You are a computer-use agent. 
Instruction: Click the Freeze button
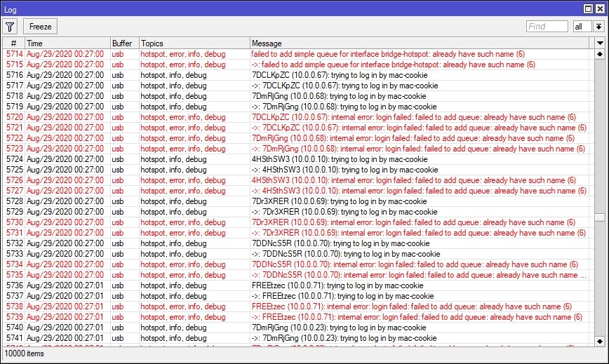41,27
